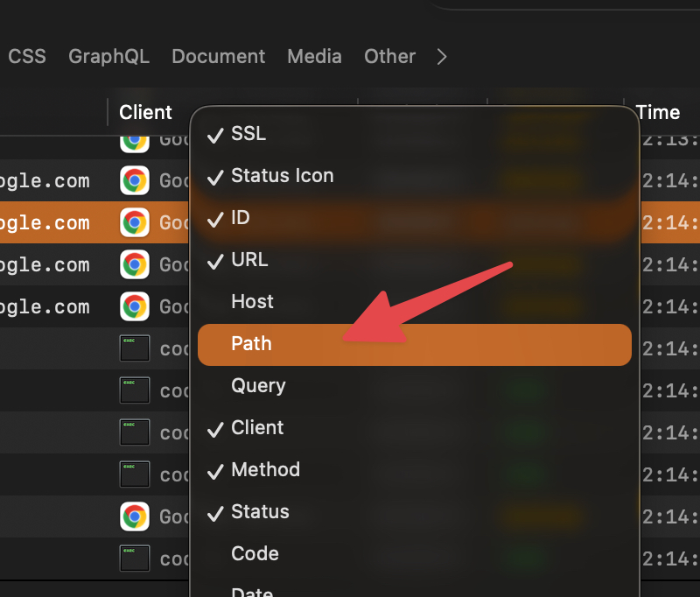Uncheck the Client column option
The height and width of the screenshot is (597, 700).
click(x=414, y=428)
